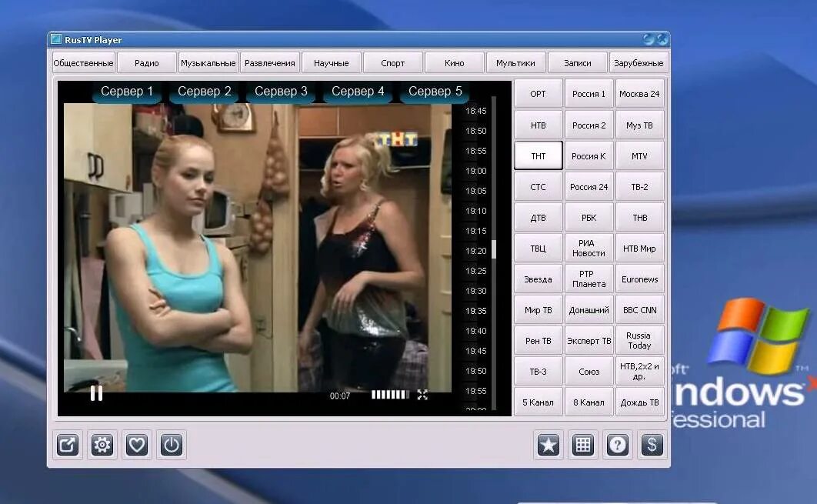Screen dimensions: 817x504
Task: Open the Зарубежные category tab
Action: (639, 63)
